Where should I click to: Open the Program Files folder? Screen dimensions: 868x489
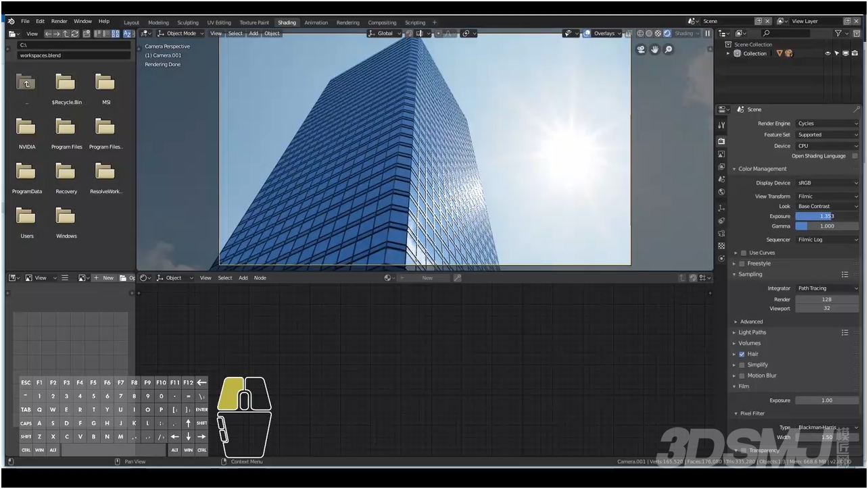[x=66, y=132]
